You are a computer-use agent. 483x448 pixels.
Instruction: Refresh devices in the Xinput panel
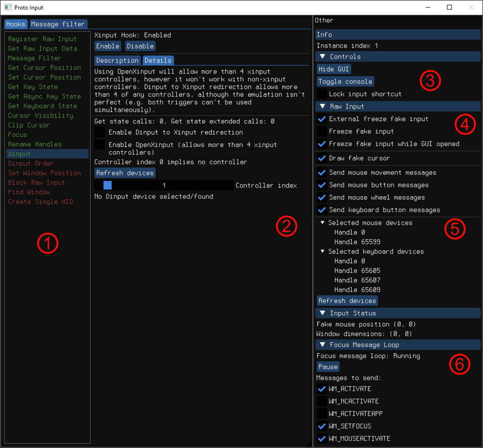click(x=125, y=173)
